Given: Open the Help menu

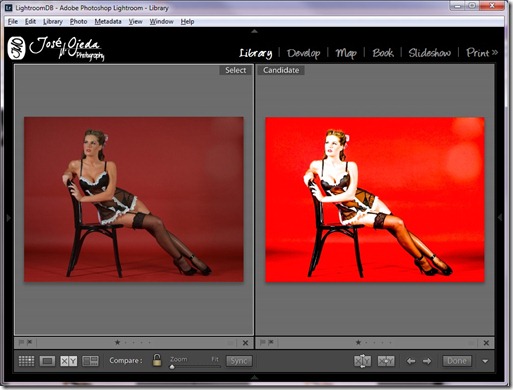Looking at the screenshot, I should [x=187, y=22].
